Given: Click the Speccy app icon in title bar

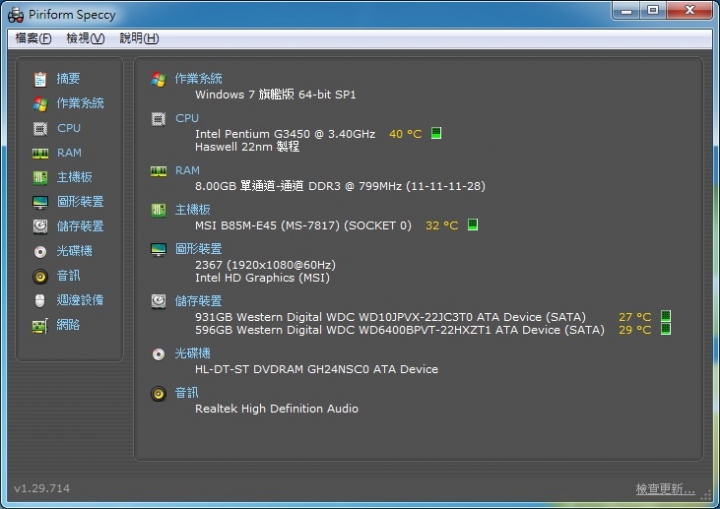Looking at the screenshot, I should click(16, 15).
